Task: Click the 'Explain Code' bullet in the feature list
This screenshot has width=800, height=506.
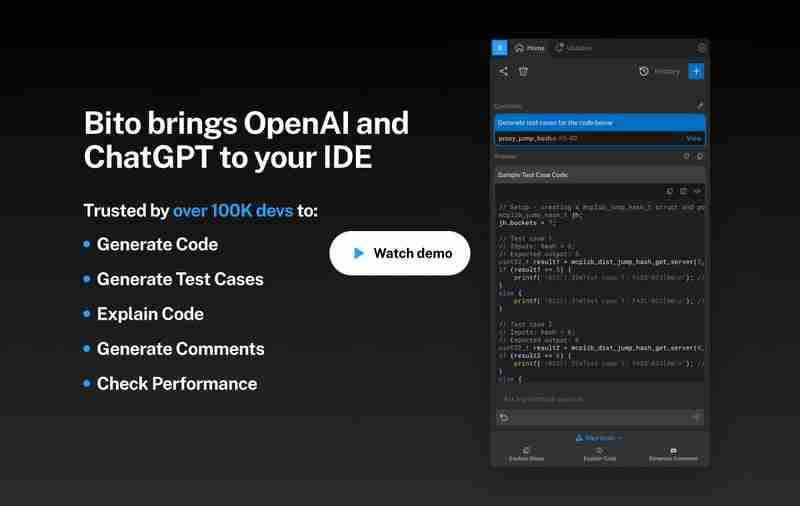Action: pyautogui.click(x=150, y=314)
